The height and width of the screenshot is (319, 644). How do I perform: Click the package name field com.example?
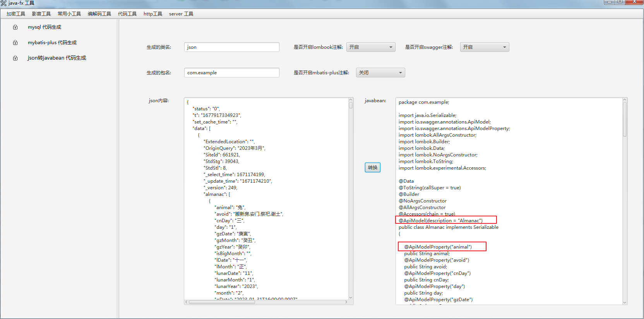point(231,73)
